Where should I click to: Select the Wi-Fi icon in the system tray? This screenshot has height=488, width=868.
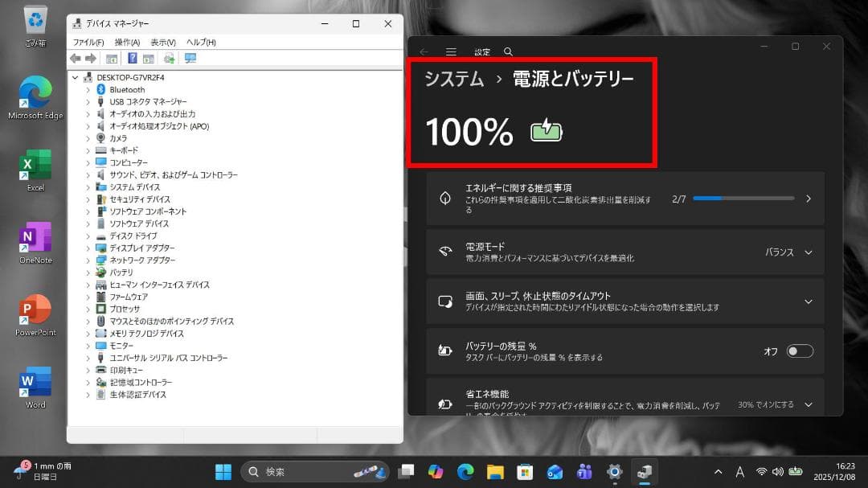[762, 473]
